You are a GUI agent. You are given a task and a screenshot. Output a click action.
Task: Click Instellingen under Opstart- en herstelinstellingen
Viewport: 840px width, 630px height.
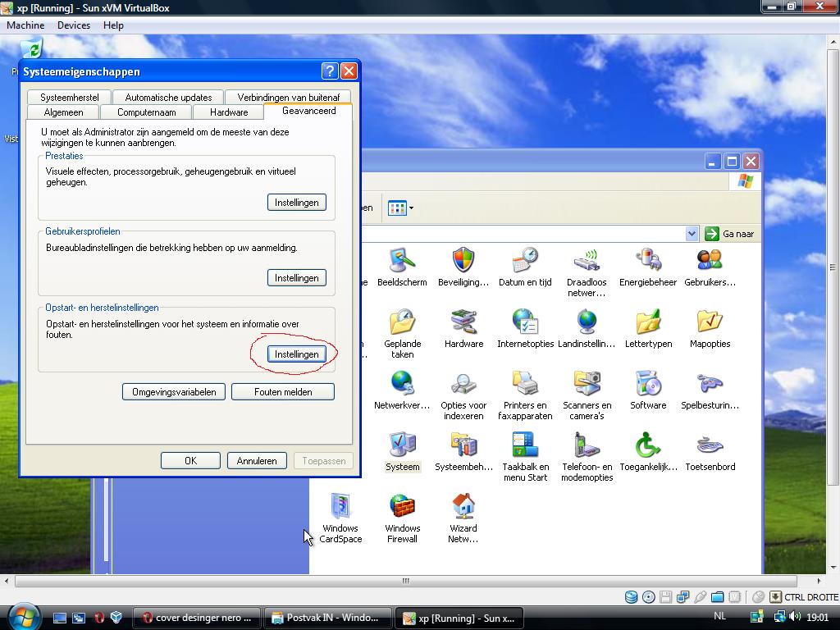[x=296, y=354]
